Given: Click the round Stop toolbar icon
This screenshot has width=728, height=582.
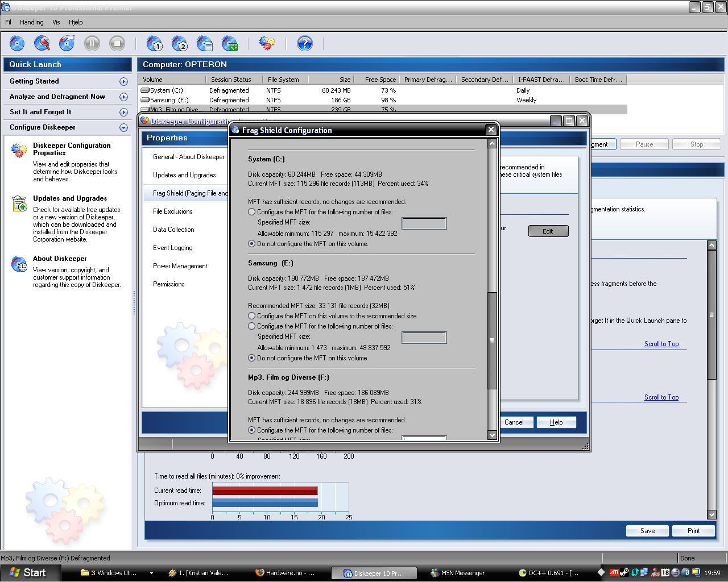Looking at the screenshot, I should click(x=117, y=43).
